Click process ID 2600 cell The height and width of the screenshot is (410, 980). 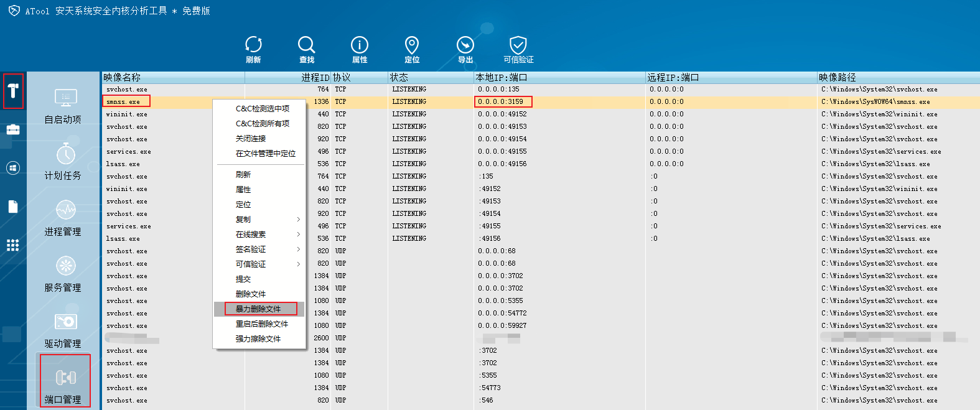[x=321, y=338]
